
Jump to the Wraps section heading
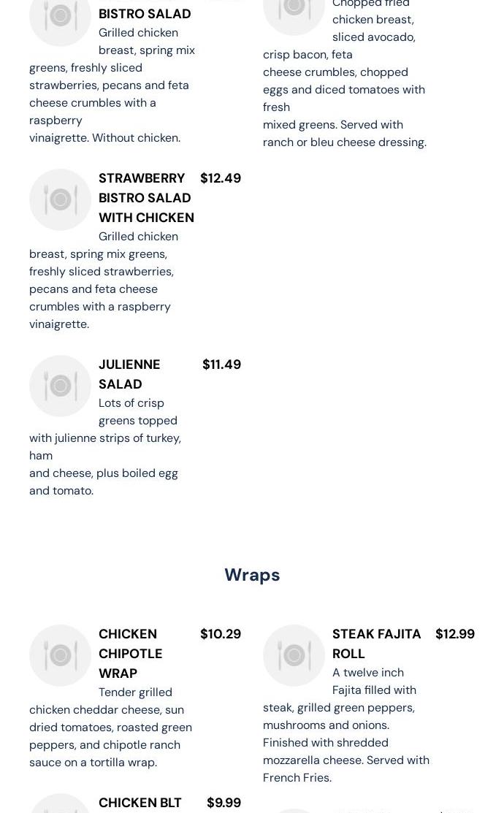point(252,574)
